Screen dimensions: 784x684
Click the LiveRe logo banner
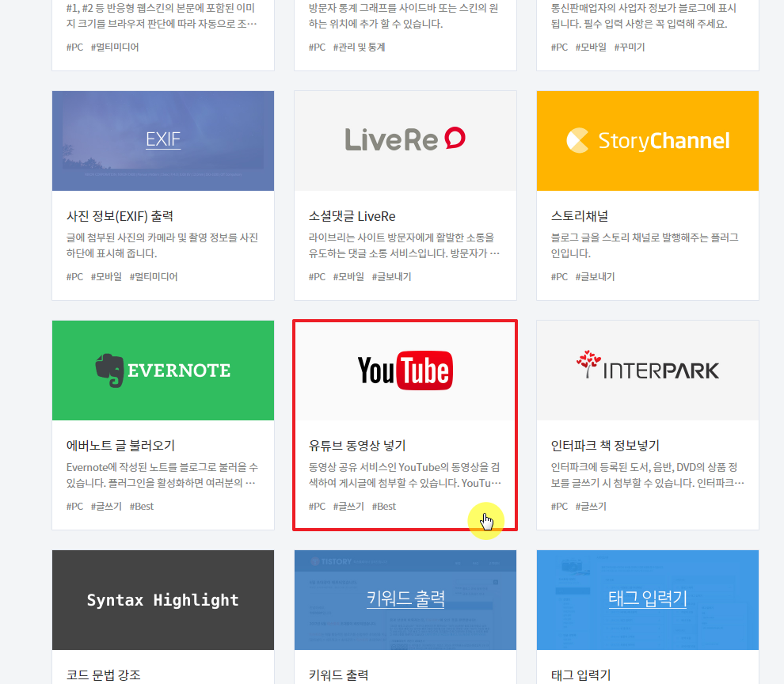click(x=405, y=140)
